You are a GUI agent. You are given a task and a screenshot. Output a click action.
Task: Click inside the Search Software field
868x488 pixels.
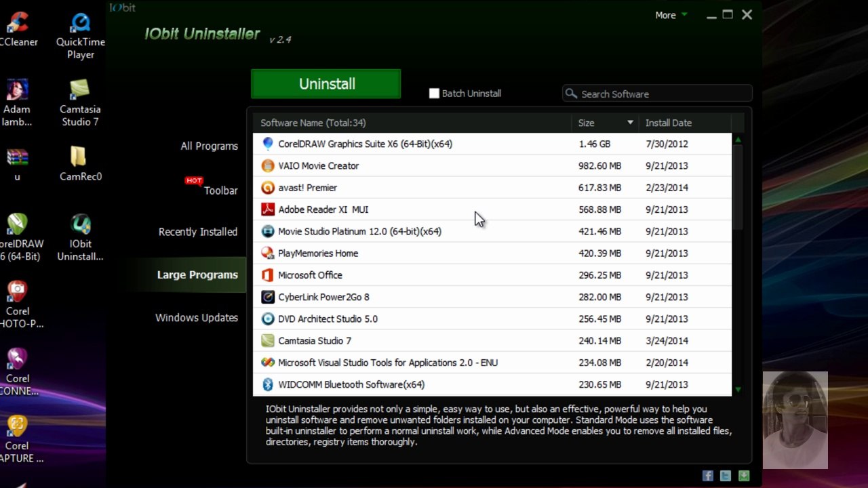[x=658, y=94]
